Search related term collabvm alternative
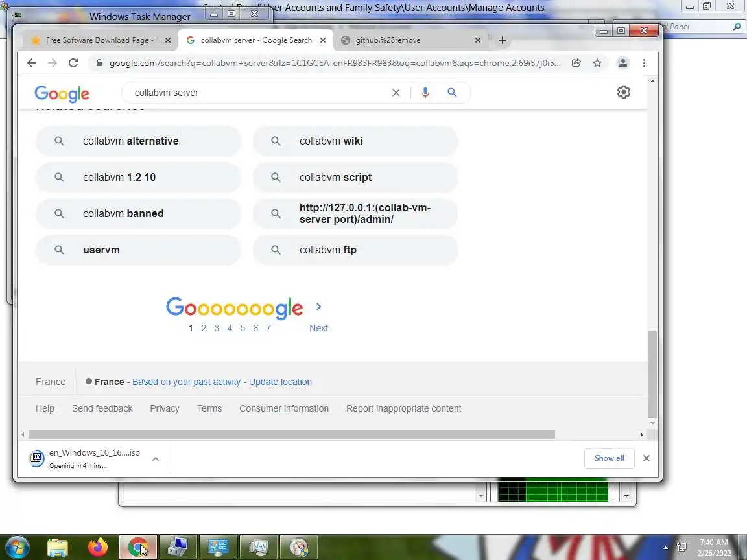This screenshot has width=747, height=560. coord(138,141)
